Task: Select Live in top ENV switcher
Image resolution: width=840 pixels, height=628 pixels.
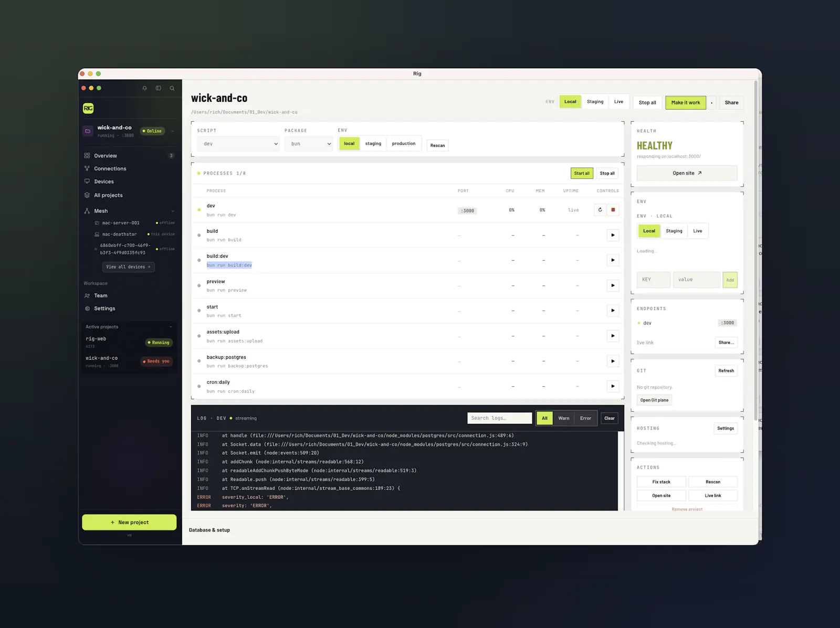Action: (x=618, y=102)
